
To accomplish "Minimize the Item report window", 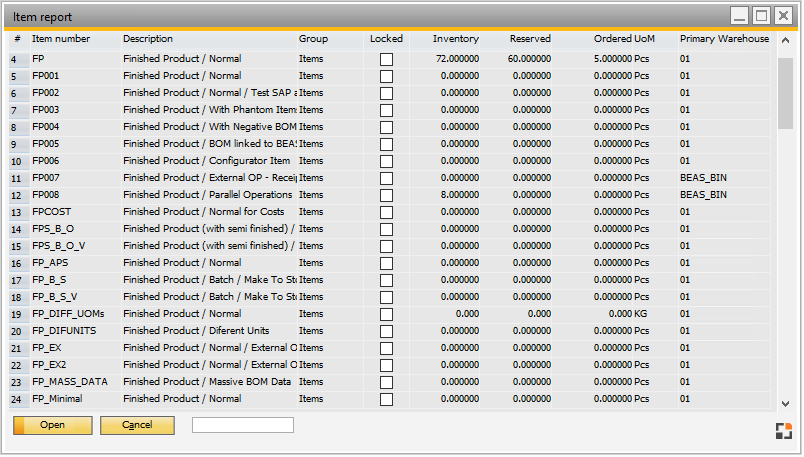I will pos(739,16).
